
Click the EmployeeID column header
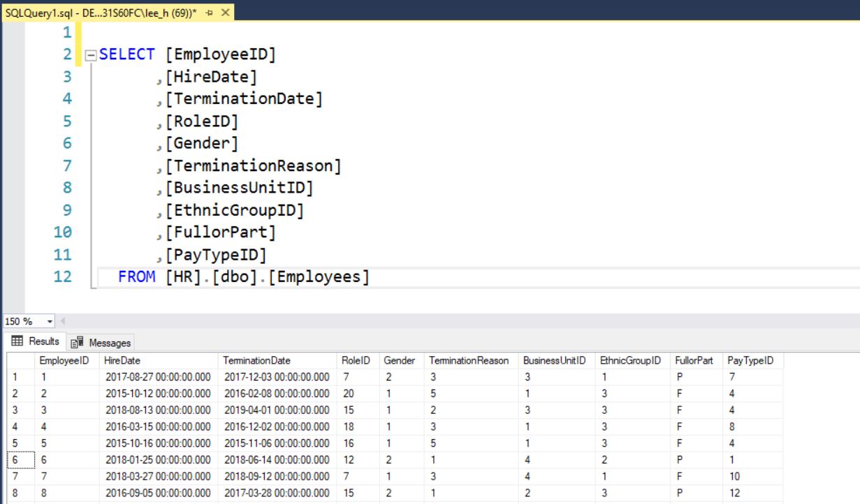[x=66, y=361]
